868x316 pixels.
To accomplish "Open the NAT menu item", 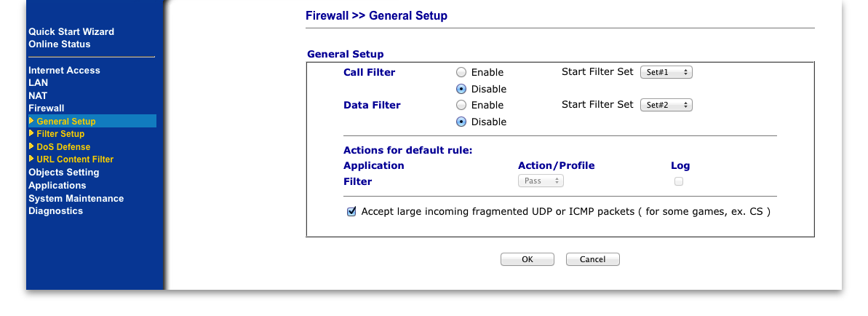I will click(x=38, y=95).
